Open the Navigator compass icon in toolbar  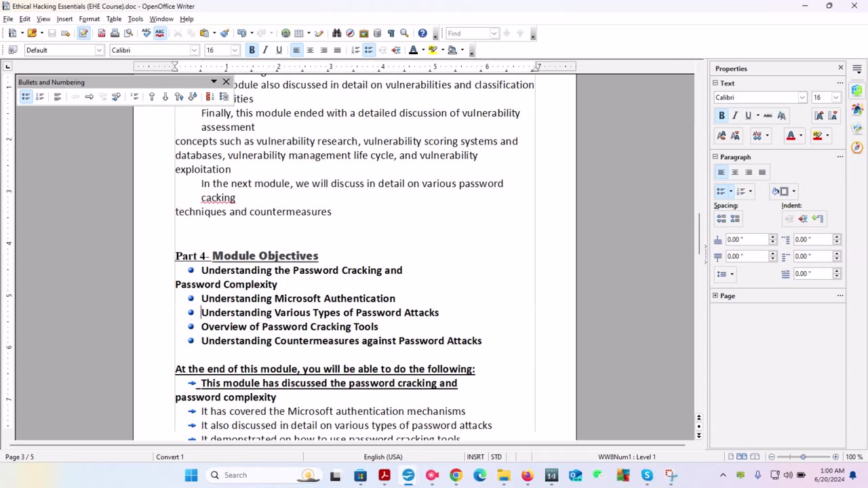350,33
